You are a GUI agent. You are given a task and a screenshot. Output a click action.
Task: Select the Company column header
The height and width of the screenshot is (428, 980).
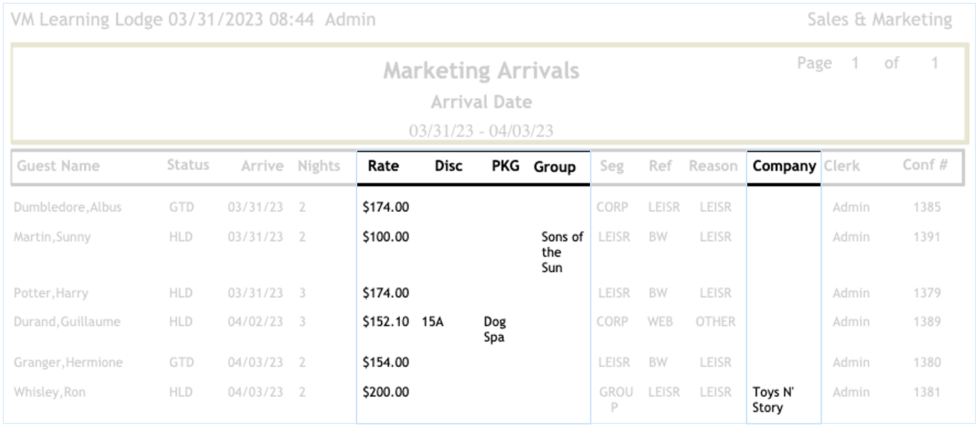pos(784,166)
